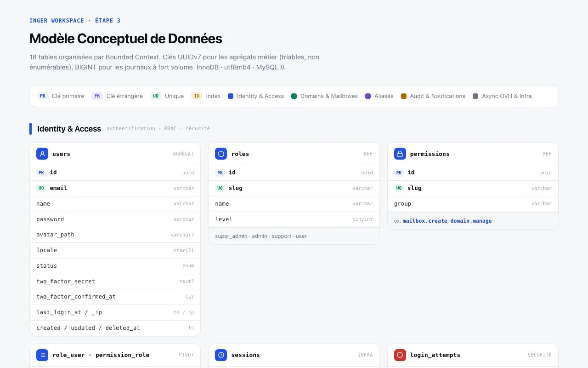Click the PK badge in users id row

point(41,172)
